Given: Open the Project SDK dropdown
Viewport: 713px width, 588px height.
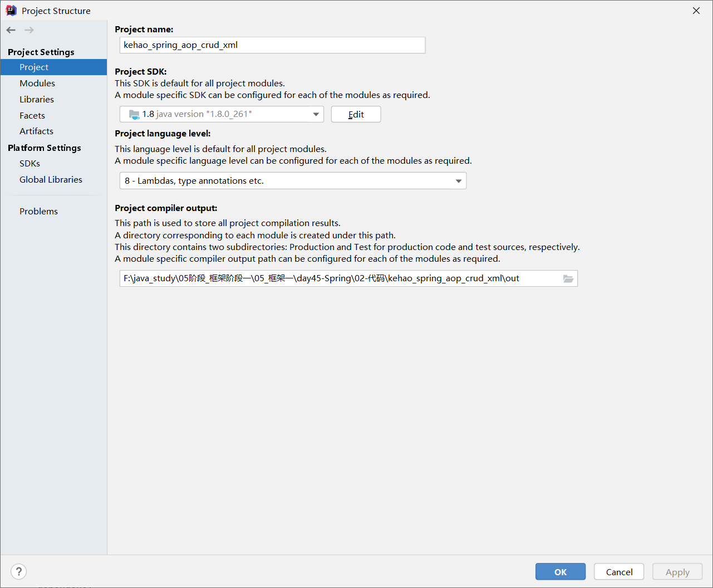Looking at the screenshot, I should [222, 114].
